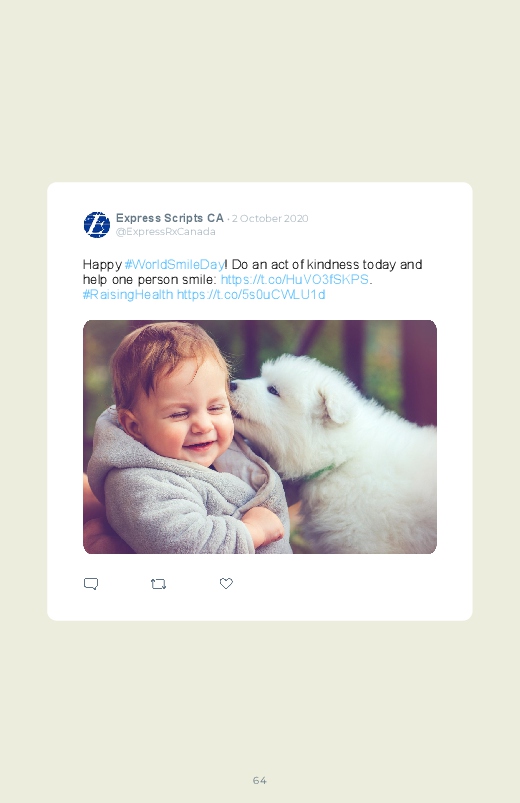This screenshot has height=803, width=520.
Task: Click the page number 64
Action: (x=260, y=780)
